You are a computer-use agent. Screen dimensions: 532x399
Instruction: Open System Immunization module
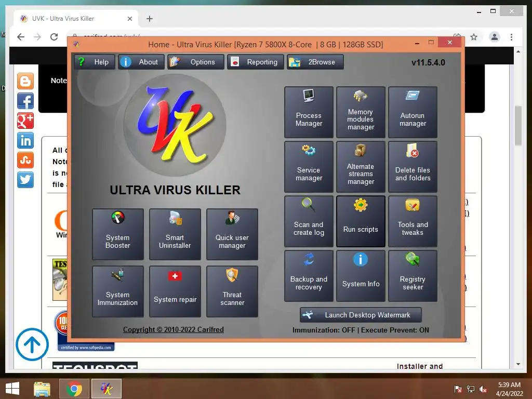[118, 292]
